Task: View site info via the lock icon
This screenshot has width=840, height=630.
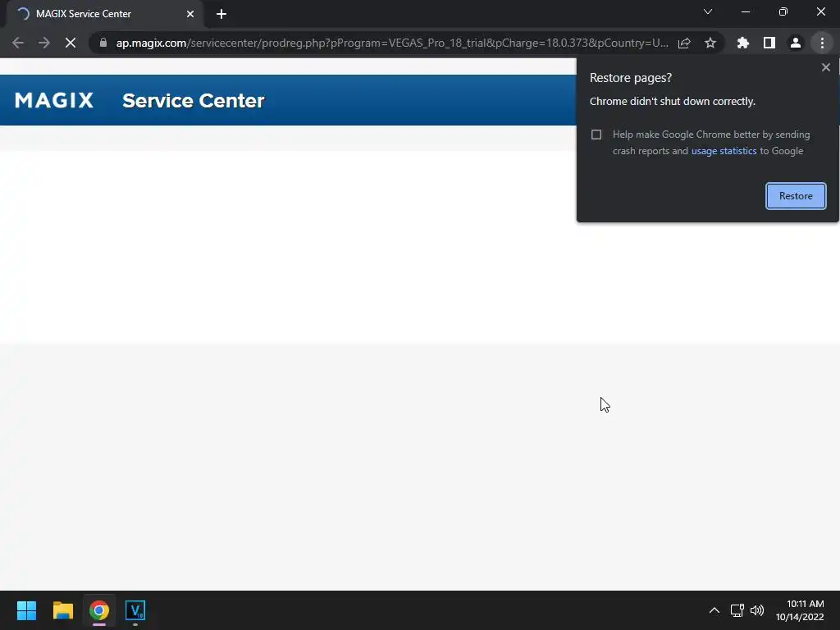Action: 103,43
